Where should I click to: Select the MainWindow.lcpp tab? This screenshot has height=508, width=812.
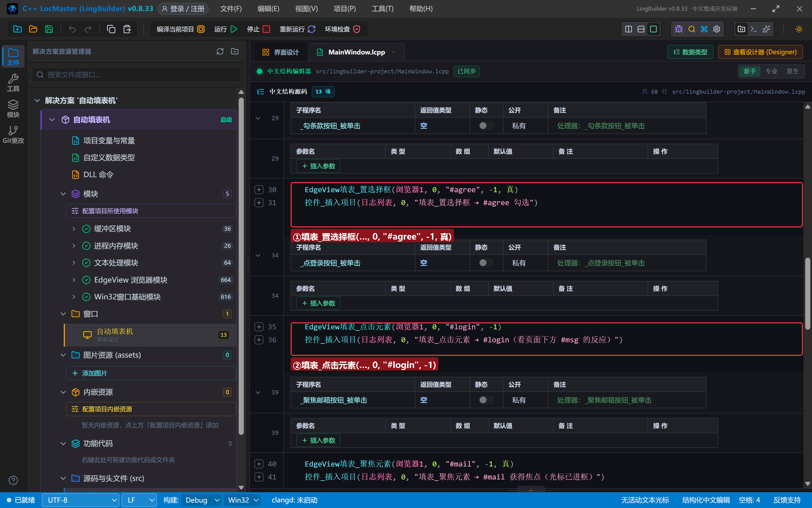[x=356, y=52]
